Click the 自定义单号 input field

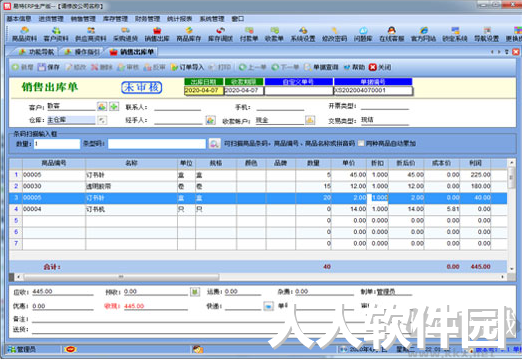click(x=299, y=90)
